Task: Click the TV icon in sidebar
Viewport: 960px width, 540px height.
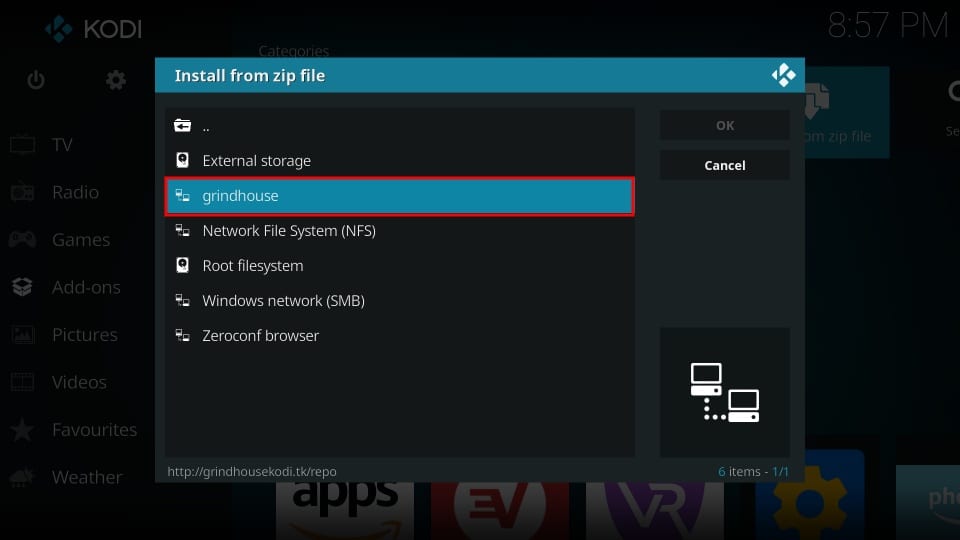Action: click(23, 144)
